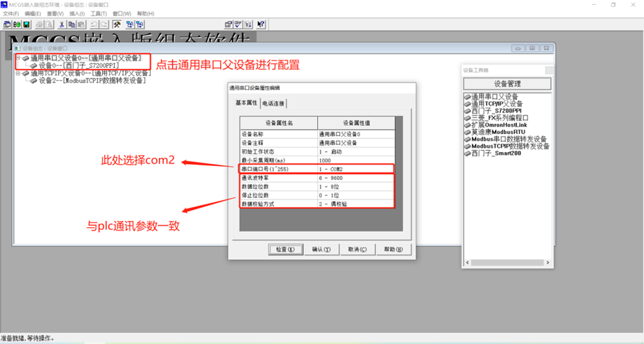Select the parity value 2 - 偶校验
The width and height of the screenshot is (644, 344).
click(356, 204)
